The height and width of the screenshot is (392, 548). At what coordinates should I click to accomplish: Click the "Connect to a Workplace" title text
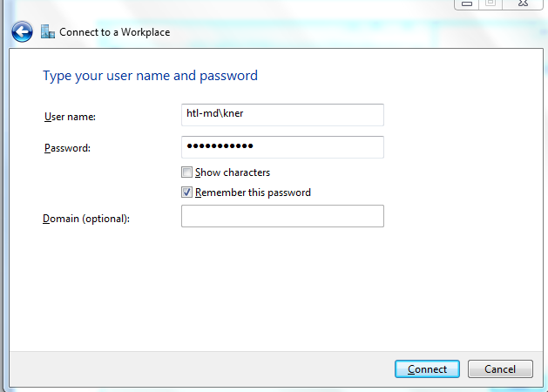click(x=114, y=33)
